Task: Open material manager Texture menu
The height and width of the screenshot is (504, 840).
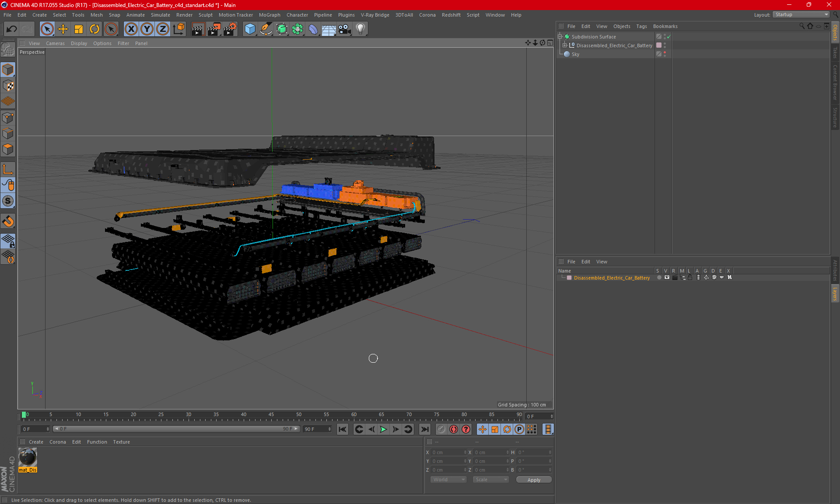Action: pos(121,442)
